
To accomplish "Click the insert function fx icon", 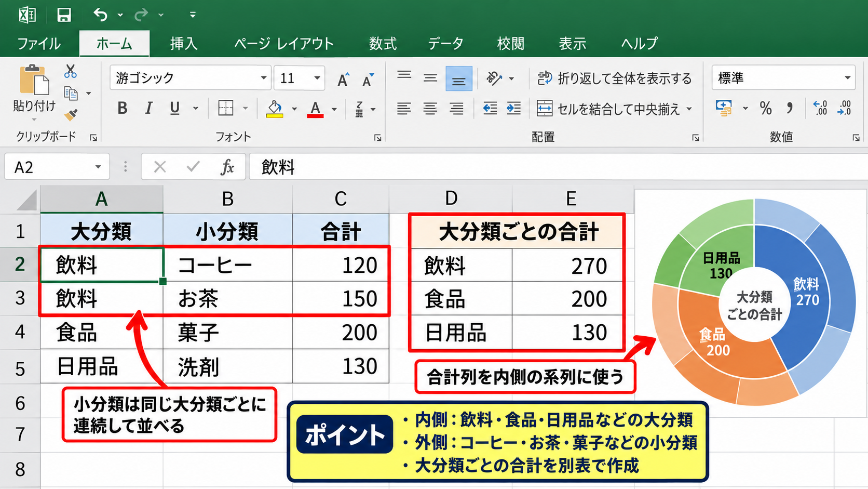I will (x=227, y=167).
